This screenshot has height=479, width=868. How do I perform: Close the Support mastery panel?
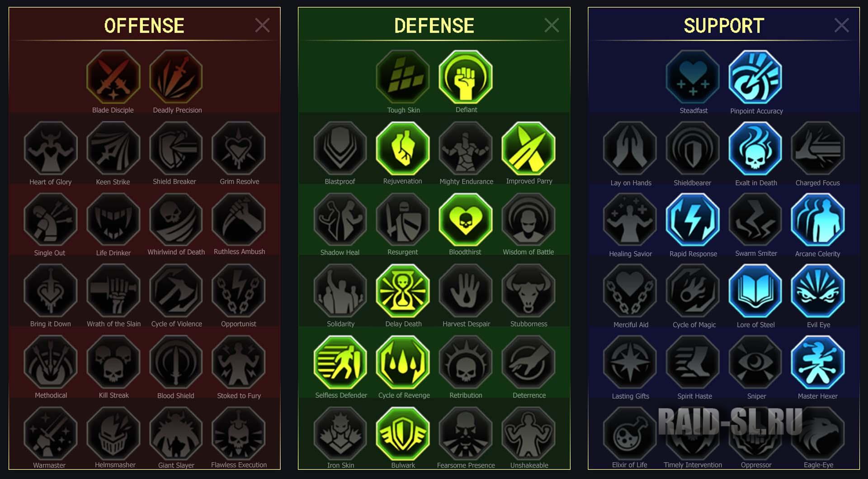point(841,25)
